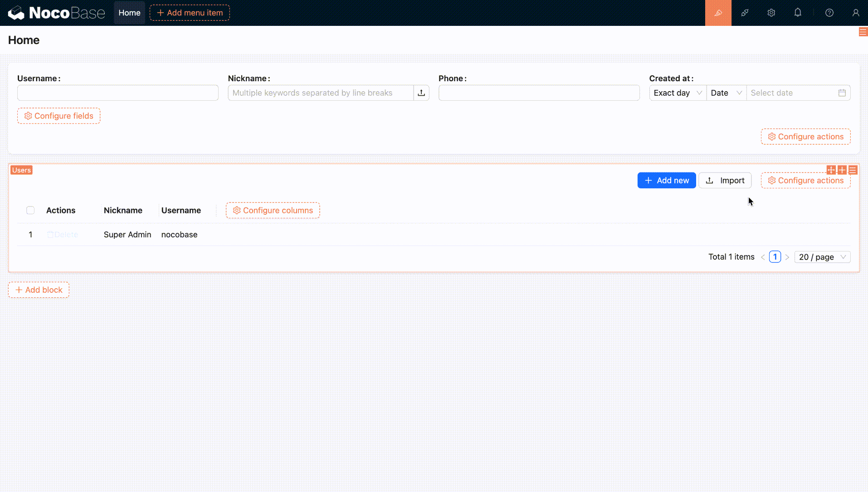Click the Import button
This screenshot has width=868, height=492.
[725, 180]
